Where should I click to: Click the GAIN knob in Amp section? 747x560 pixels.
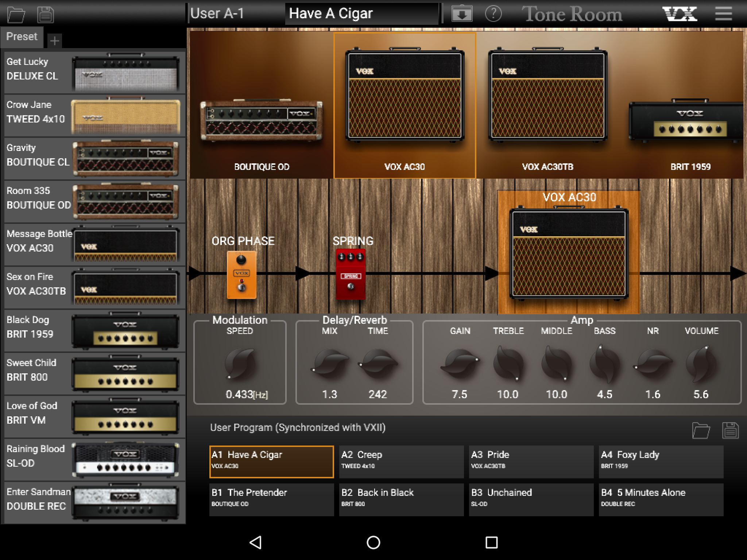[x=460, y=363]
